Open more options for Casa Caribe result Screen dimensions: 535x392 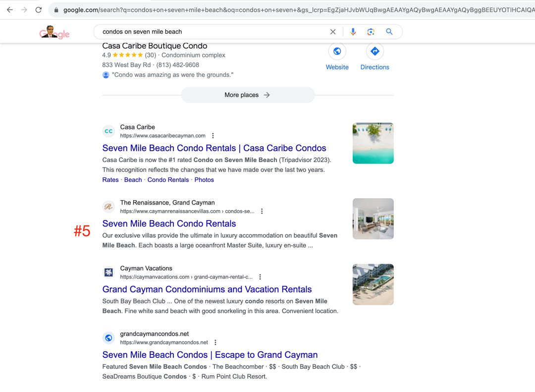[213, 136]
